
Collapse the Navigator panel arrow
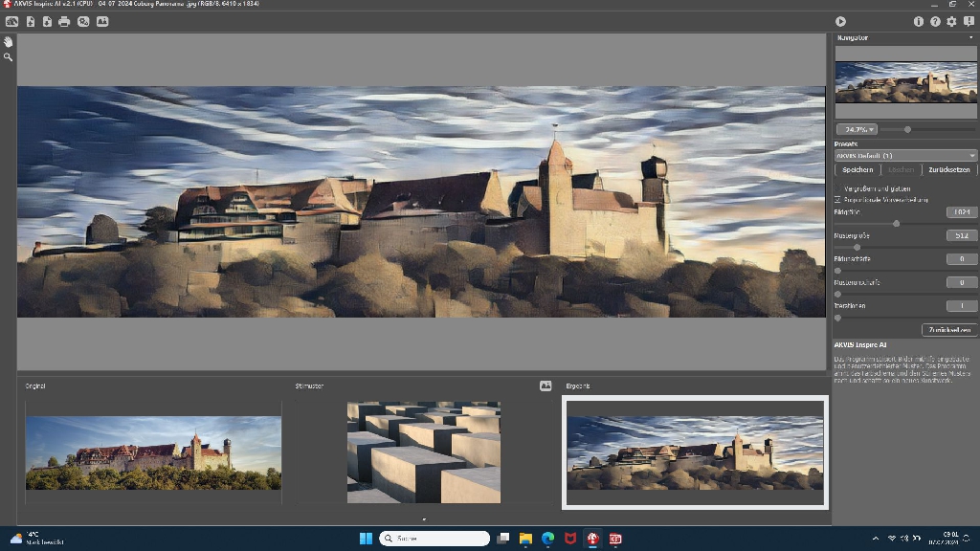[x=970, y=38]
